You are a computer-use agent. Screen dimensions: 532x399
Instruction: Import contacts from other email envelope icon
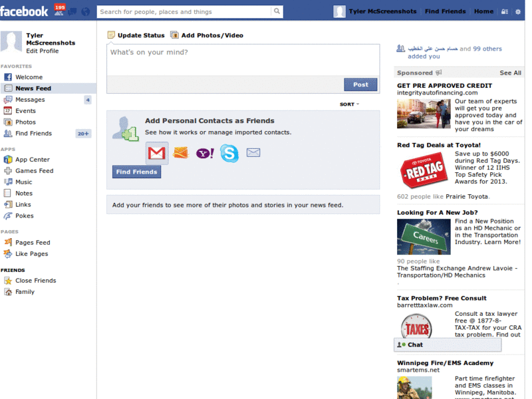coord(253,153)
